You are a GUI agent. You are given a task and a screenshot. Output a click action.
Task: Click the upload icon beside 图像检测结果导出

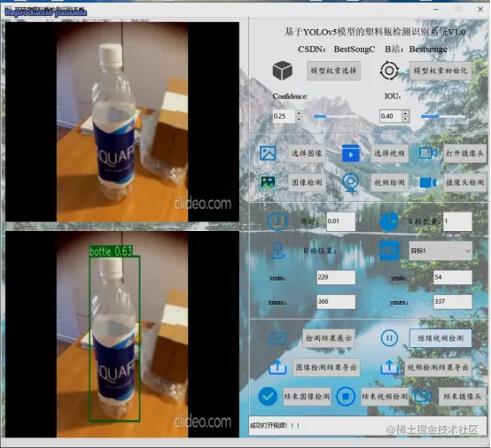click(277, 367)
